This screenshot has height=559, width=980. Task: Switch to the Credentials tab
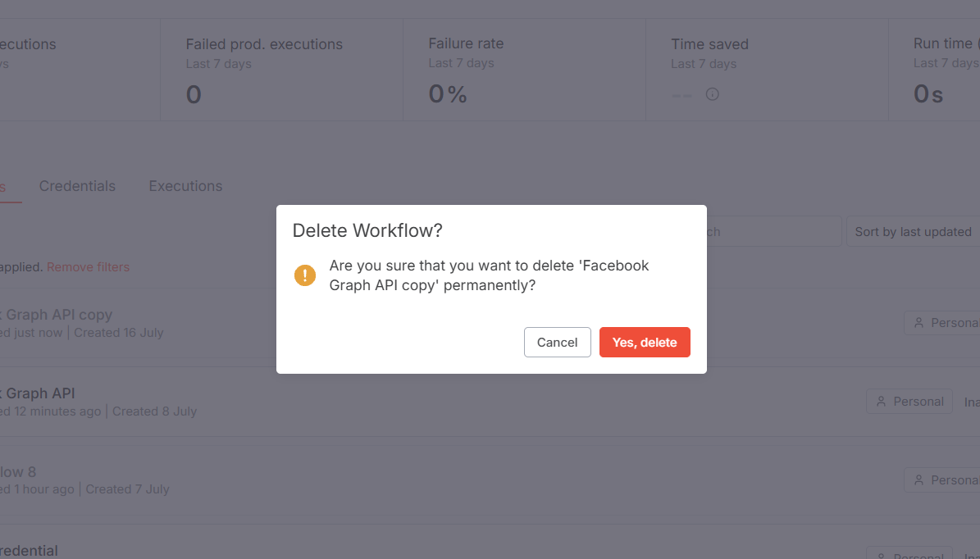(x=77, y=186)
